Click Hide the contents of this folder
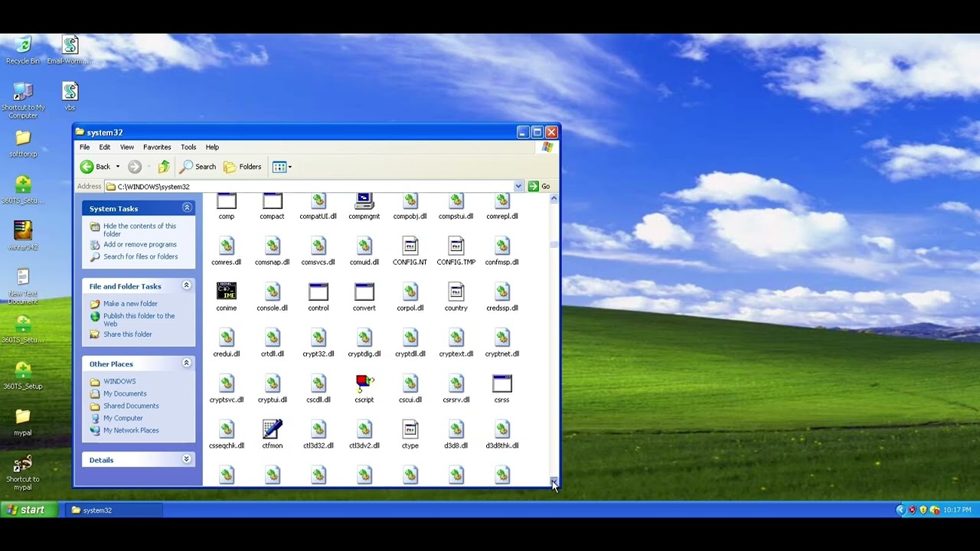Image resolution: width=980 pixels, height=551 pixels. (x=139, y=230)
